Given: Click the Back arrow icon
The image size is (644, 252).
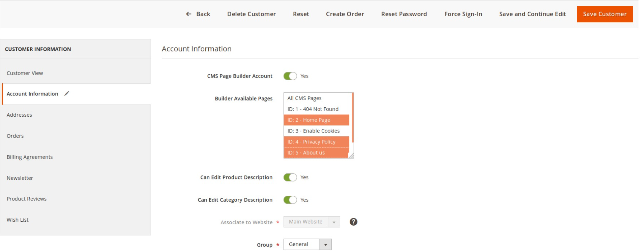Looking at the screenshot, I should pyautogui.click(x=188, y=14).
